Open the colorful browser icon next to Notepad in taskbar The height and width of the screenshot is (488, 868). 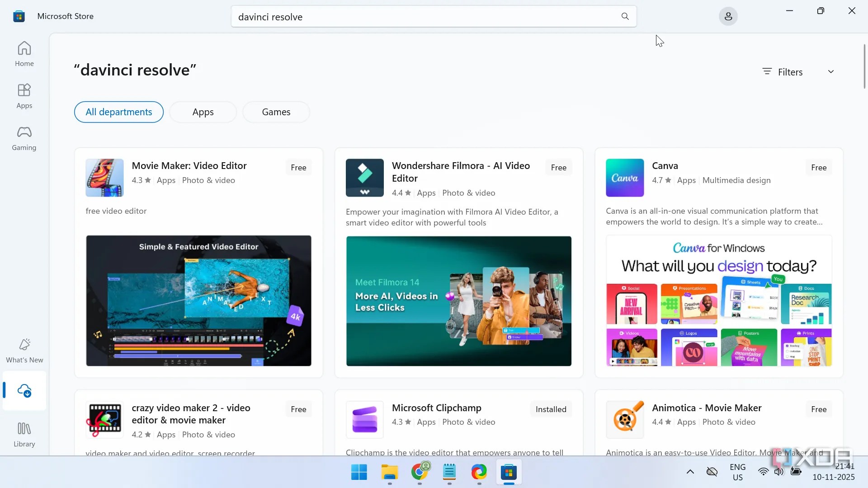479,472
